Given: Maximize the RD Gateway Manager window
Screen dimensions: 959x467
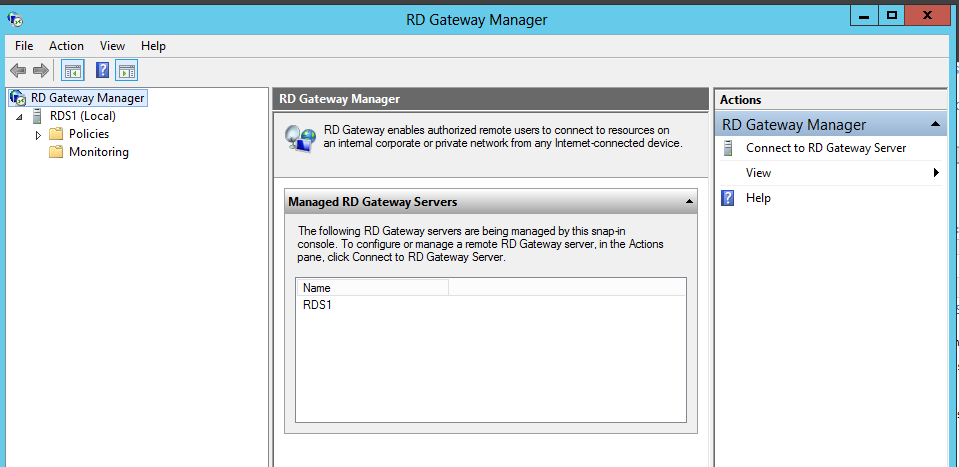Looking at the screenshot, I should pos(892,17).
